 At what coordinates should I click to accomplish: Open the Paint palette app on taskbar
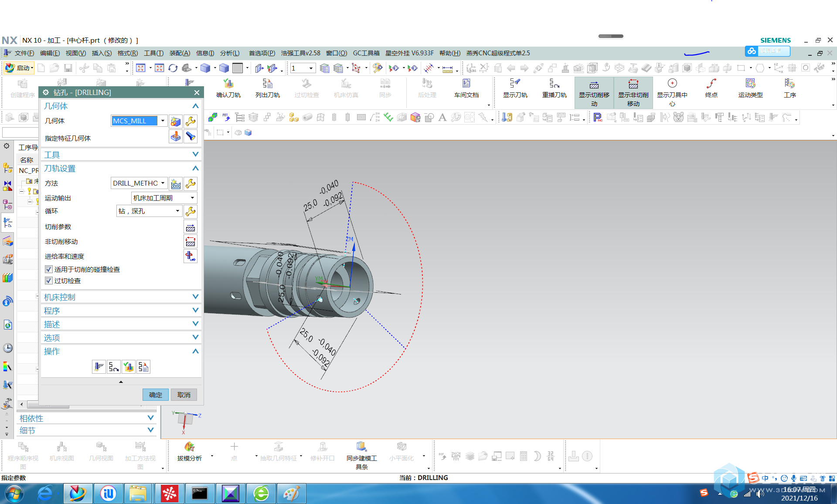pos(291,494)
